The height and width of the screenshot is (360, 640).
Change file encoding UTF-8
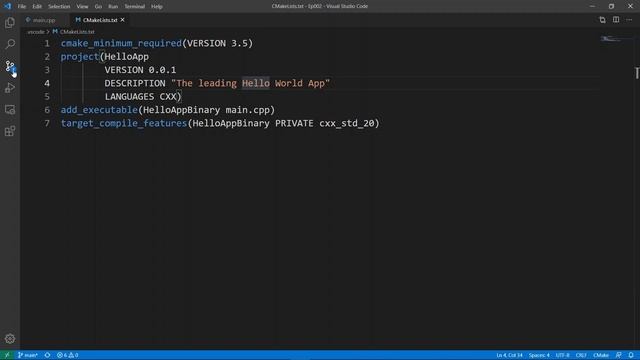coord(562,355)
